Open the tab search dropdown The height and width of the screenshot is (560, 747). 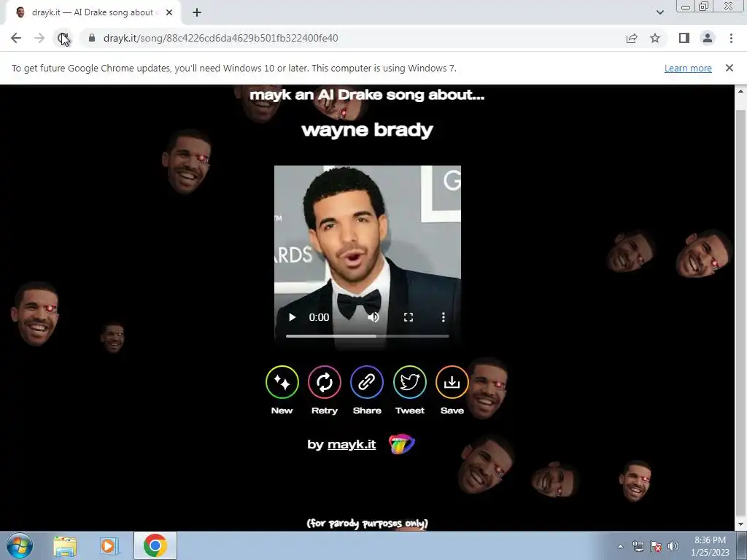[x=659, y=12]
